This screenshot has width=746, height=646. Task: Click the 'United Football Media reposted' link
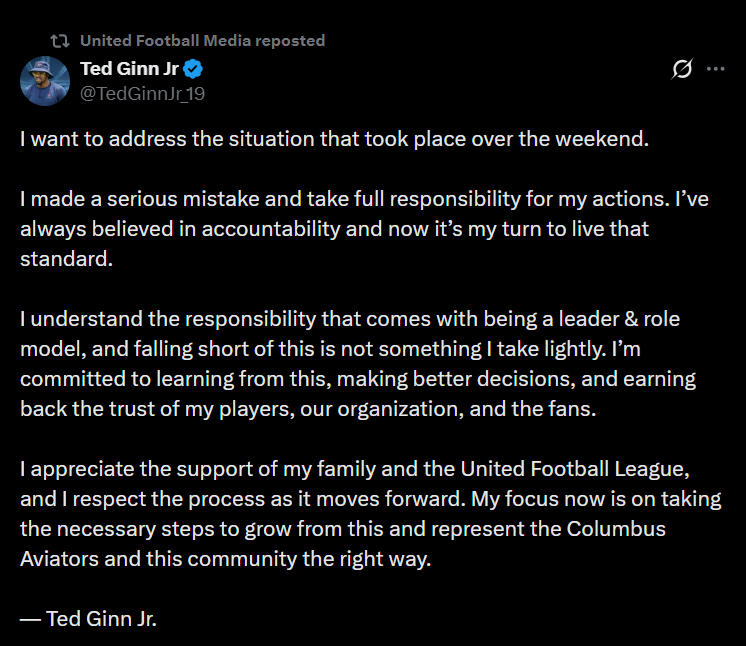pos(202,41)
